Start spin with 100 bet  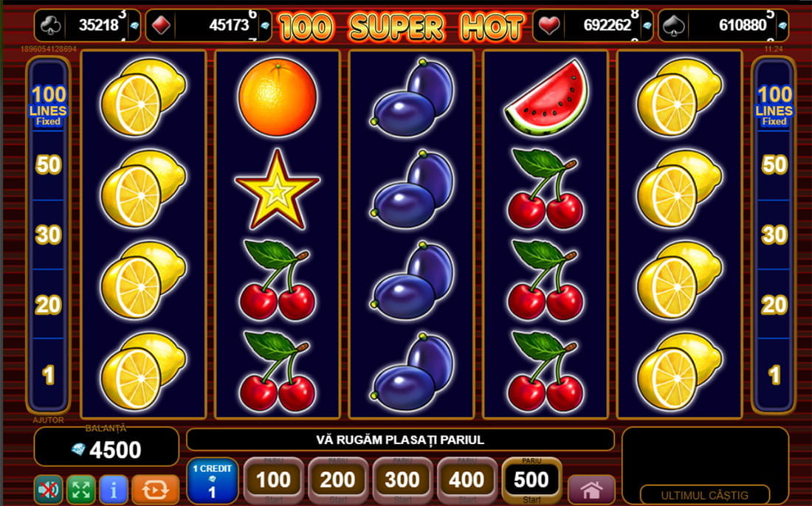(273, 481)
